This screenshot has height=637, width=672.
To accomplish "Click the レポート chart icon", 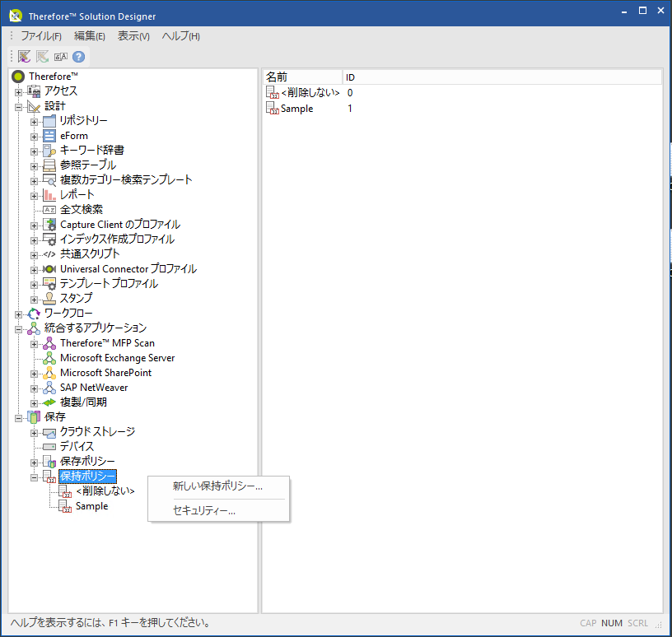I will tap(49, 195).
